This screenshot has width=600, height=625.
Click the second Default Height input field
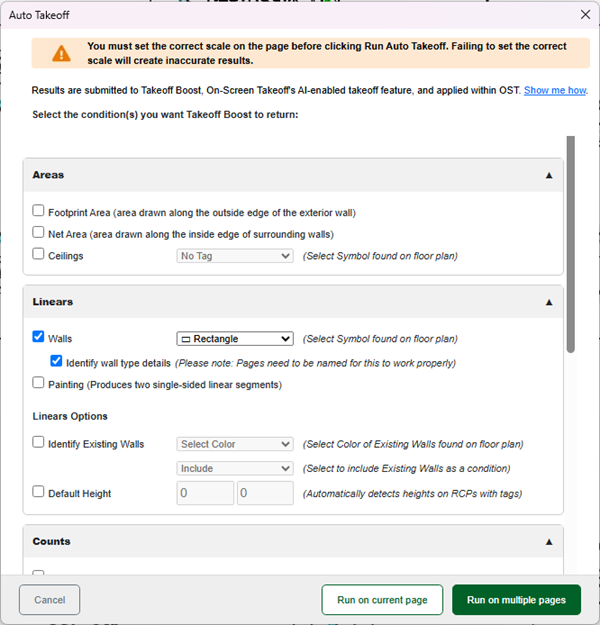tap(265, 493)
